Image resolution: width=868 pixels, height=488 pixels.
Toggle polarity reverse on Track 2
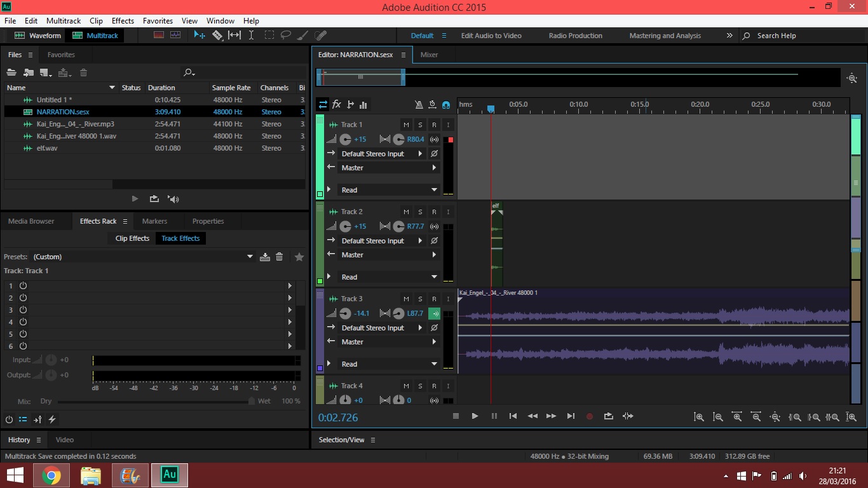pos(434,241)
